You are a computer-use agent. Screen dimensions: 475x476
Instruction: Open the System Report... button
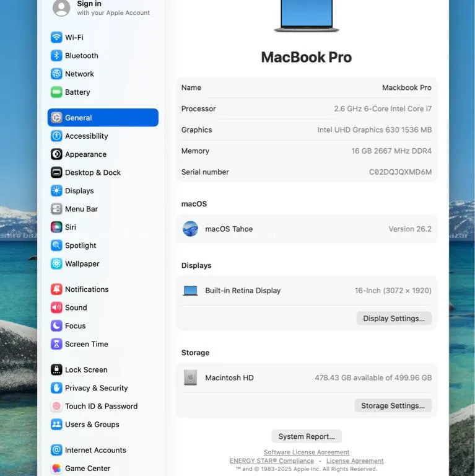pyautogui.click(x=307, y=436)
